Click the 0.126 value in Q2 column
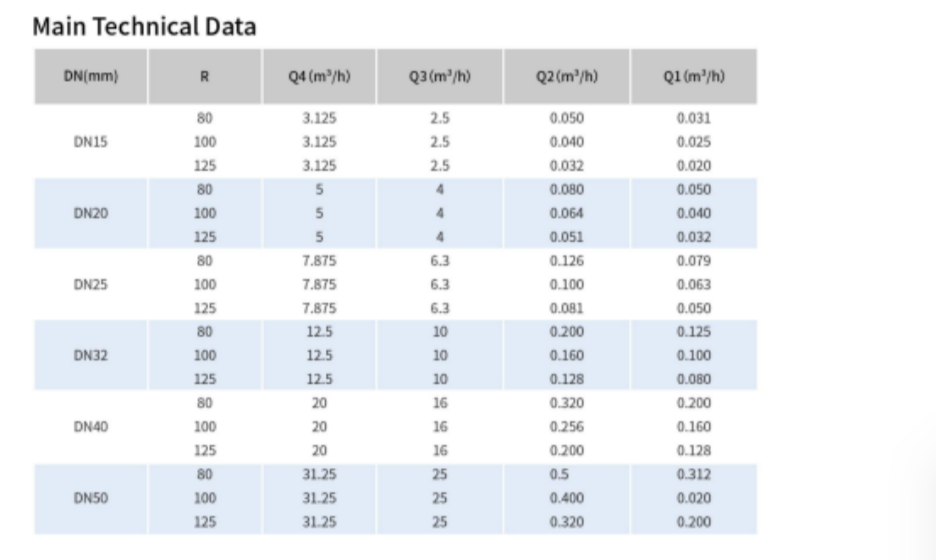Screen dimensions: 936x560 click(566, 261)
